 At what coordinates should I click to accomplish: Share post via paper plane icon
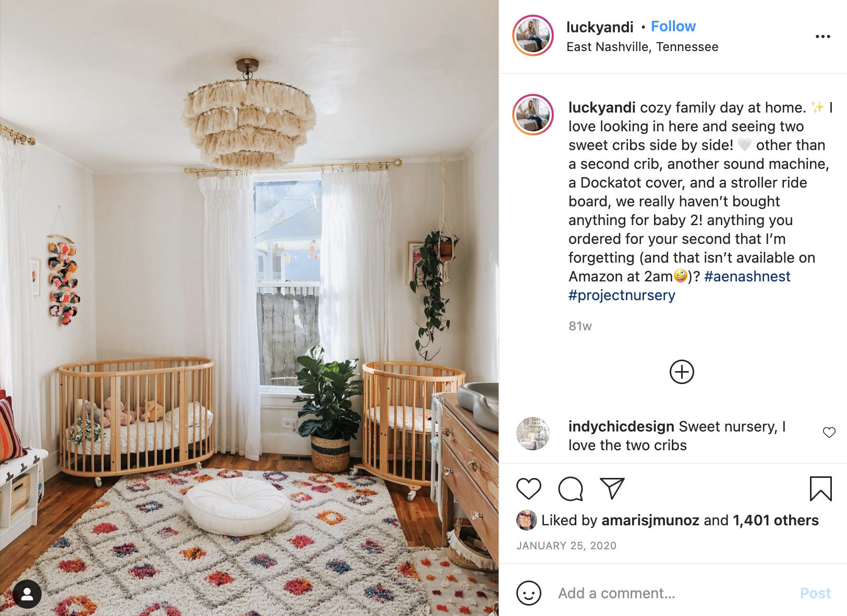tap(612, 489)
